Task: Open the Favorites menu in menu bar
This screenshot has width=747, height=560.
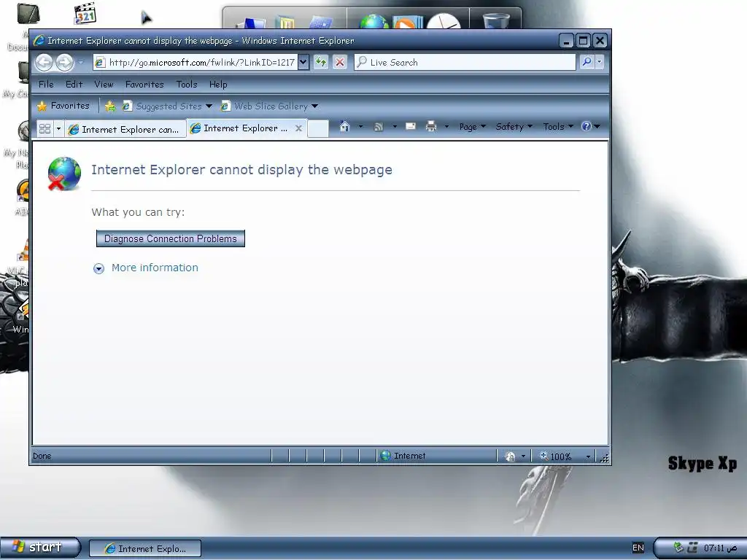Action: pyautogui.click(x=144, y=85)
